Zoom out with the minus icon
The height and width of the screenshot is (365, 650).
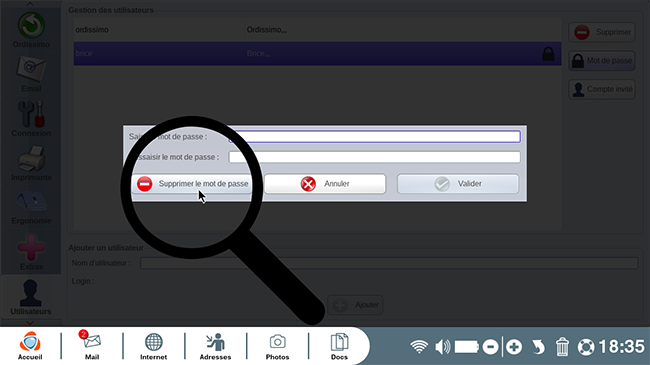[x=490, y=347]
